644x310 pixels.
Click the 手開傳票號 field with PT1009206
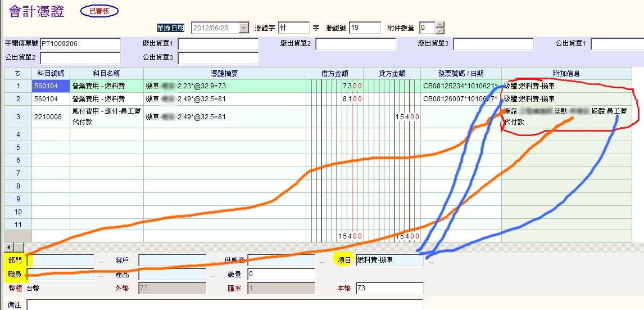(x=80, y=44)
